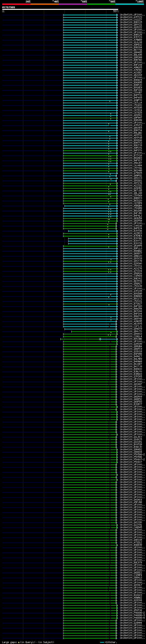Select hit label UniRef100_Q09306
The image size is (146, 644).
tap(131, 600)
